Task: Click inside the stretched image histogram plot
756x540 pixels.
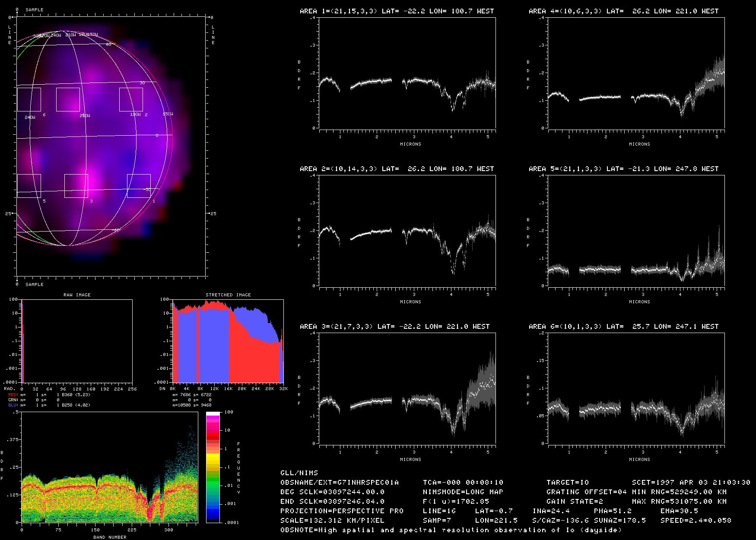Action: coord(228,341)
